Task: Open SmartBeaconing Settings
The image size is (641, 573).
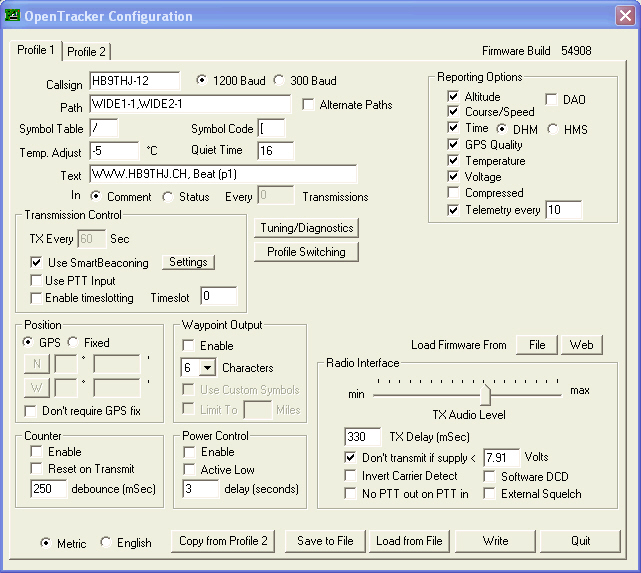Action: [x=188, y=262]
